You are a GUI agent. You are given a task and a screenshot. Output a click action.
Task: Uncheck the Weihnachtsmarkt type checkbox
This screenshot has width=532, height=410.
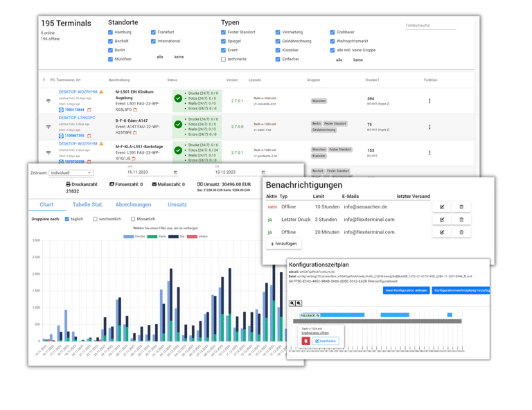(x=332, y=41)
